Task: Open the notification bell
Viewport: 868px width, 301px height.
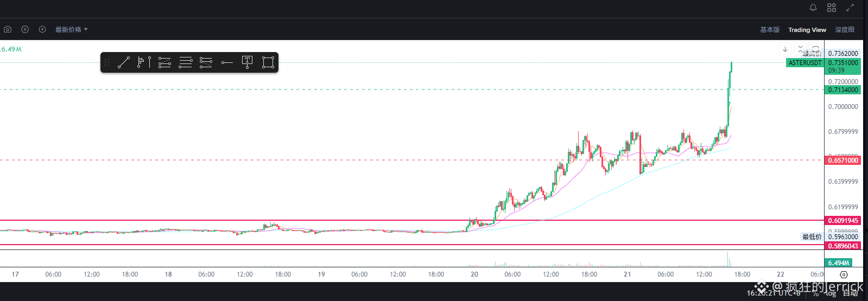Action: click(x=813, y=8)
